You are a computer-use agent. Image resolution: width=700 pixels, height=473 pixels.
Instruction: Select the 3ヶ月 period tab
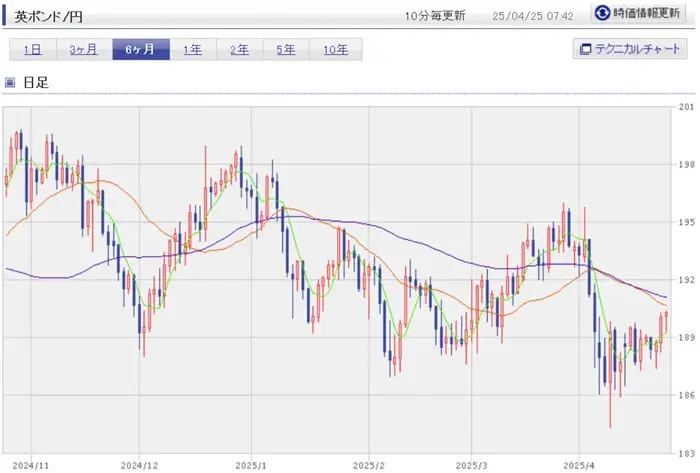tap(84, 49)
